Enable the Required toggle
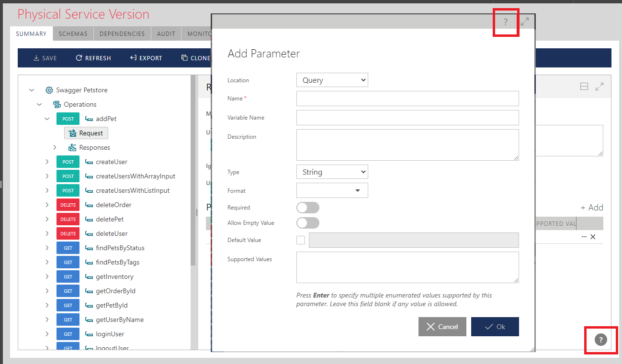Screen dimensions: 622x364 [307, 208]
